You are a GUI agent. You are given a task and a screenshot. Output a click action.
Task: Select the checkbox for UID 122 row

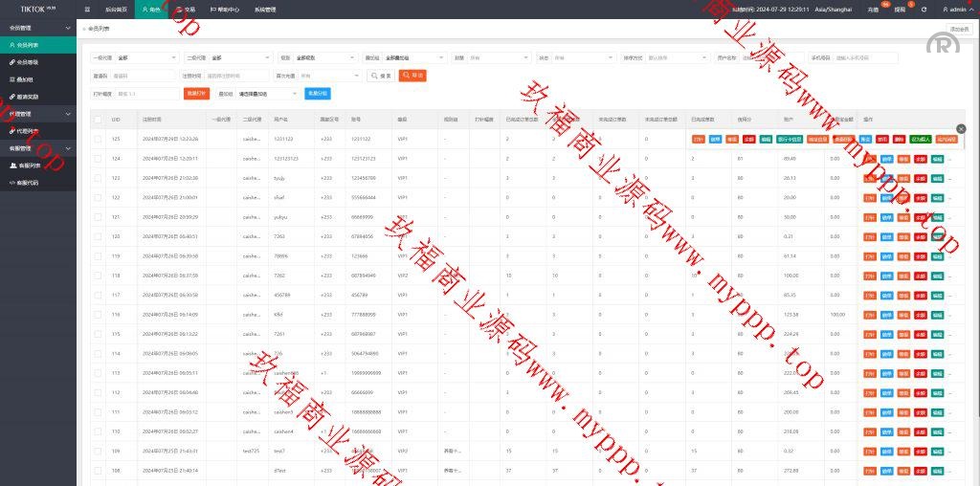98,197
